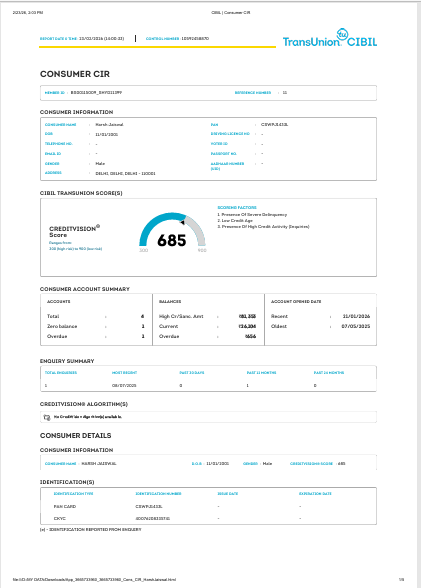Click the Scoring Factors heading
Viewport: 421px width, 588px height.
pyautogui.click(x=237, y=207)
